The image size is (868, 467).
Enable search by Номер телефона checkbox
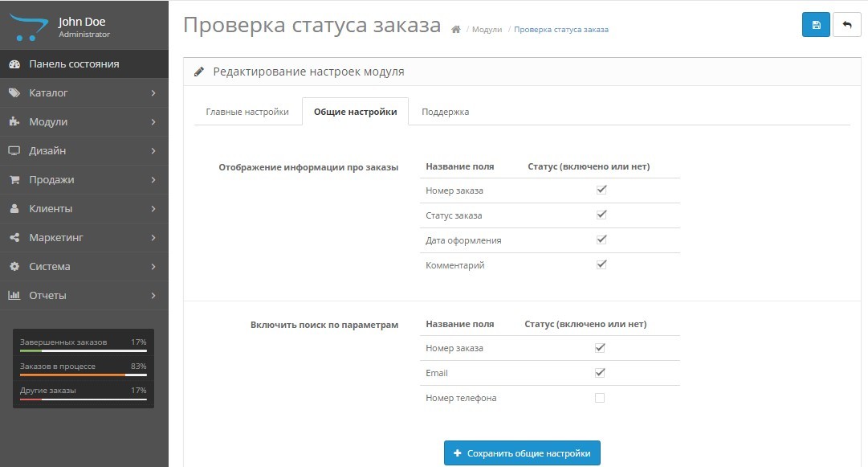[x=600, y=398]
